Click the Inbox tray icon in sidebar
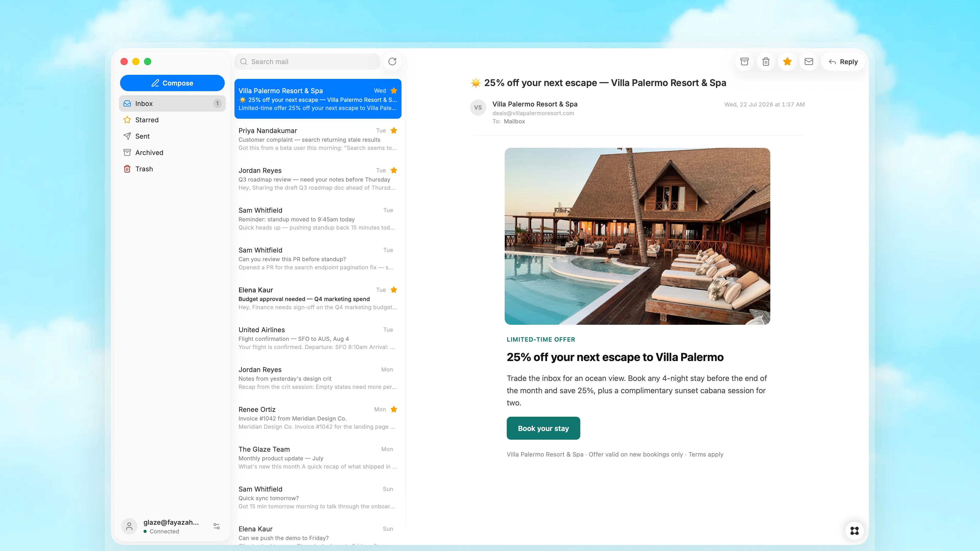Image resolution: width=980 pixels, height=551 pixels. (x=127, y=103)
